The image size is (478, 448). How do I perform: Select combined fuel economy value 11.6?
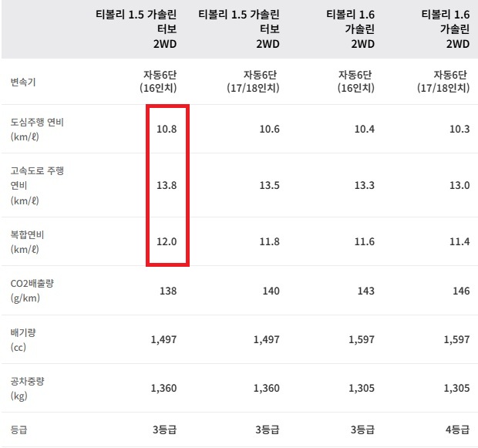pyautogui.click(x=365, y=242)
